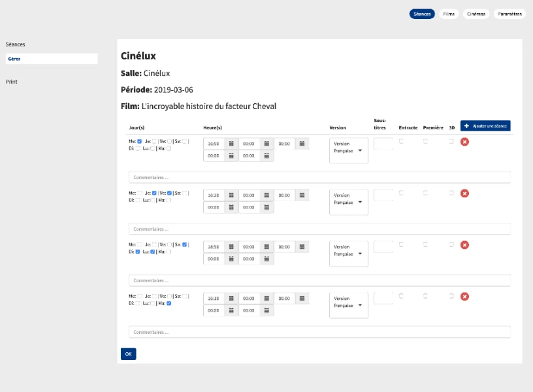Uncheck the Ma: checkbox in the last séance row

169,303
